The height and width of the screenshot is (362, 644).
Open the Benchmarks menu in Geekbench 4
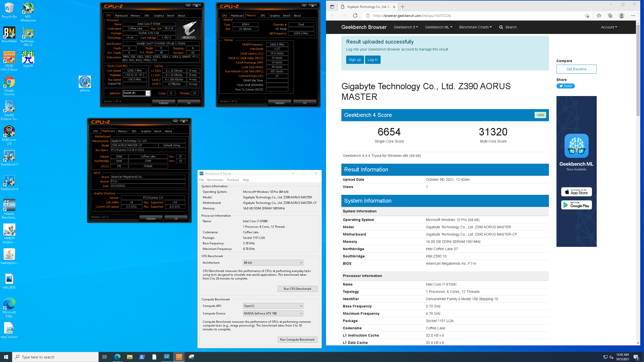point(215,180)
